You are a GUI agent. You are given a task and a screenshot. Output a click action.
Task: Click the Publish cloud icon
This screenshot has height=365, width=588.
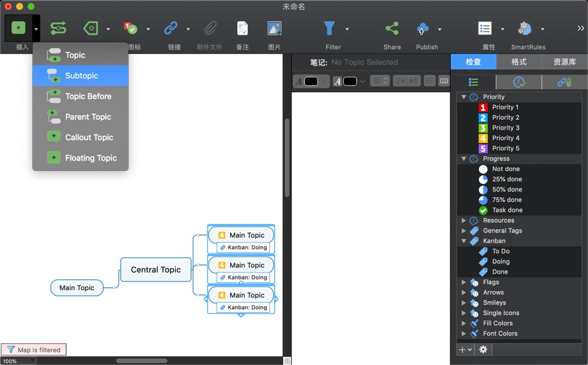[422, 28]
